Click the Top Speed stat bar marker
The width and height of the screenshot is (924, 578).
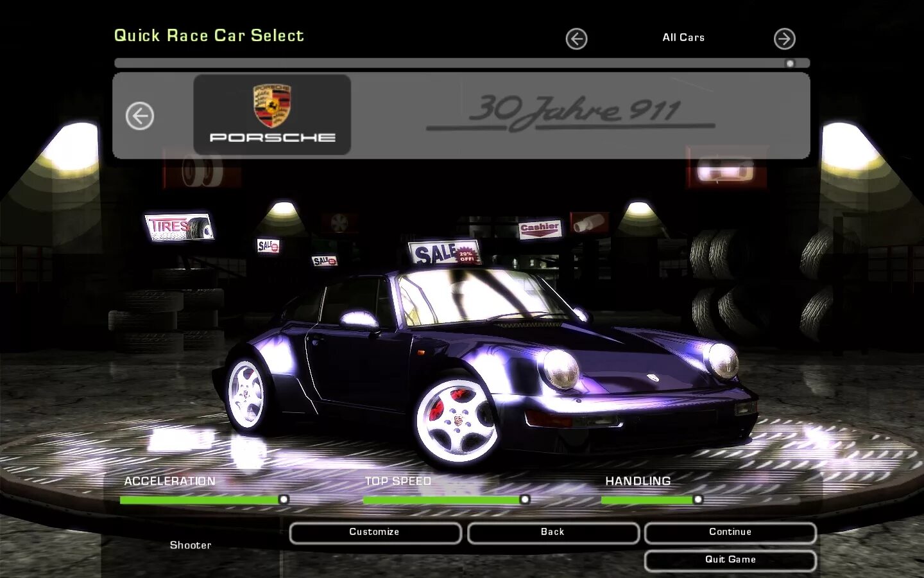click(x=525, y=499)
